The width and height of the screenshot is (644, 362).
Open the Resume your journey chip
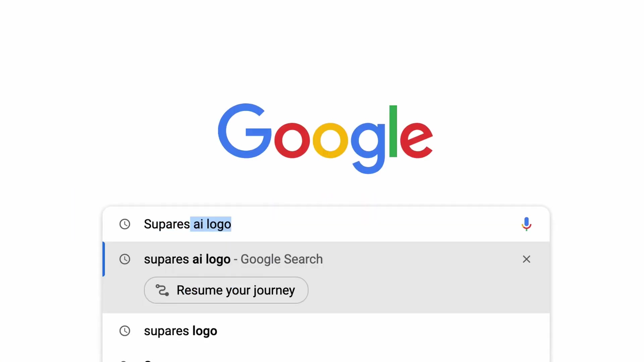click(x=226, y=290)
